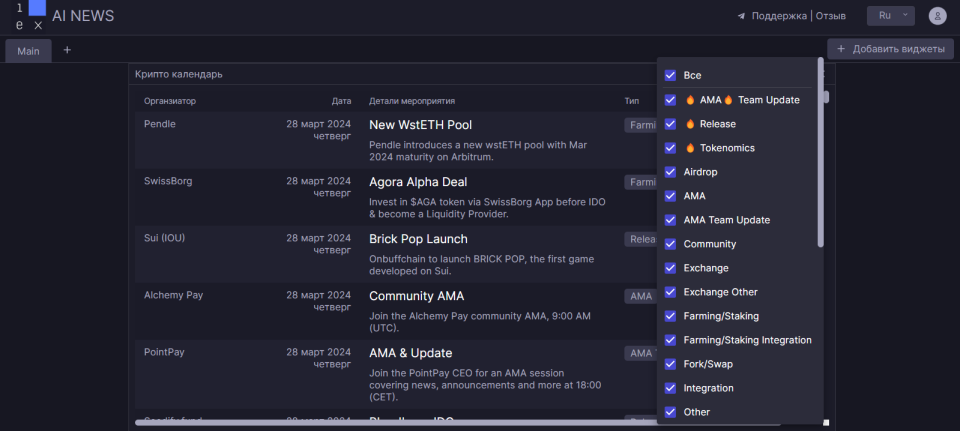This screenshot has width=960, height=431.
Task: Open the Ru language dropdown
Action: (x=891, y=16)
